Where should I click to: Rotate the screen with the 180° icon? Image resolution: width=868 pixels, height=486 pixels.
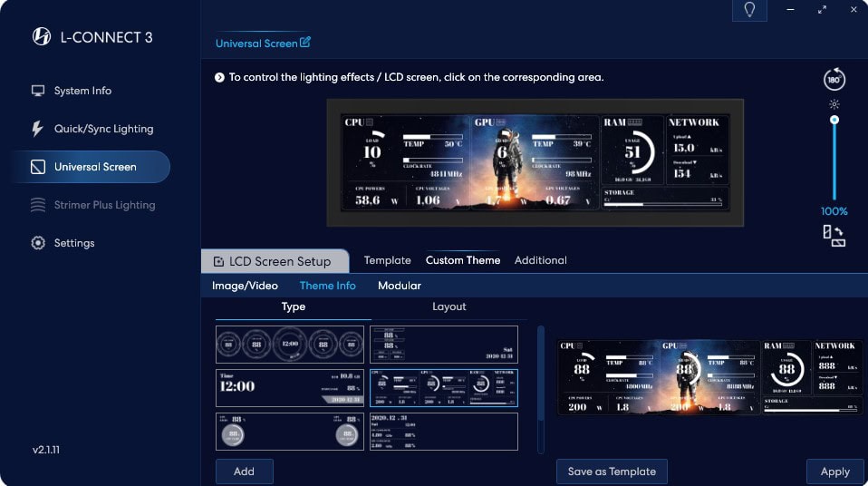(834, 80)
